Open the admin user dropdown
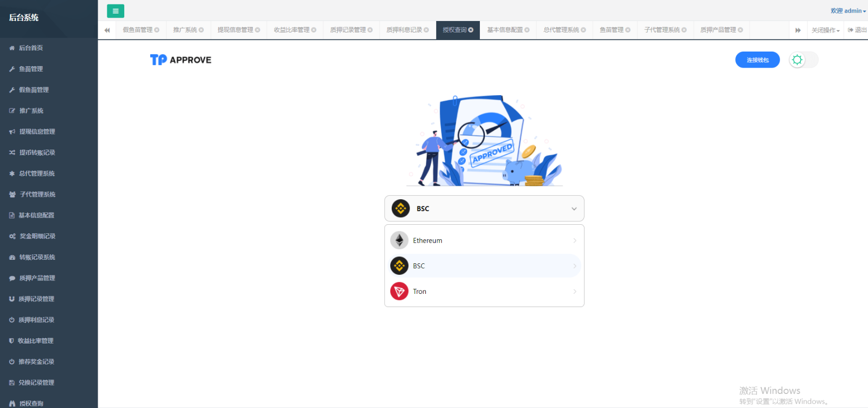868x408 pixels. coord(848,11)
